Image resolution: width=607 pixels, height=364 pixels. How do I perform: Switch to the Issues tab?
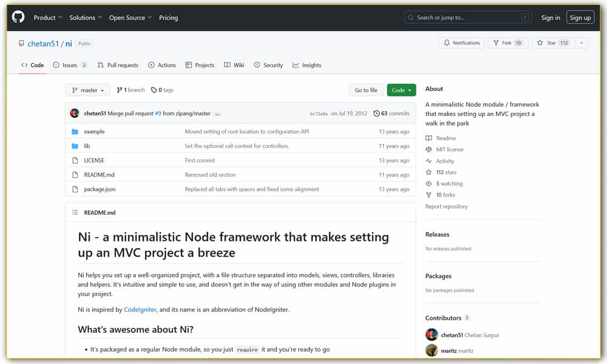click(x=70, y=65)
